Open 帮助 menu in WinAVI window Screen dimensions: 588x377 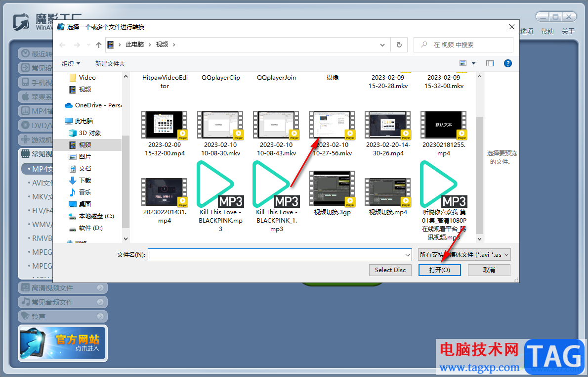coord(547,31)
